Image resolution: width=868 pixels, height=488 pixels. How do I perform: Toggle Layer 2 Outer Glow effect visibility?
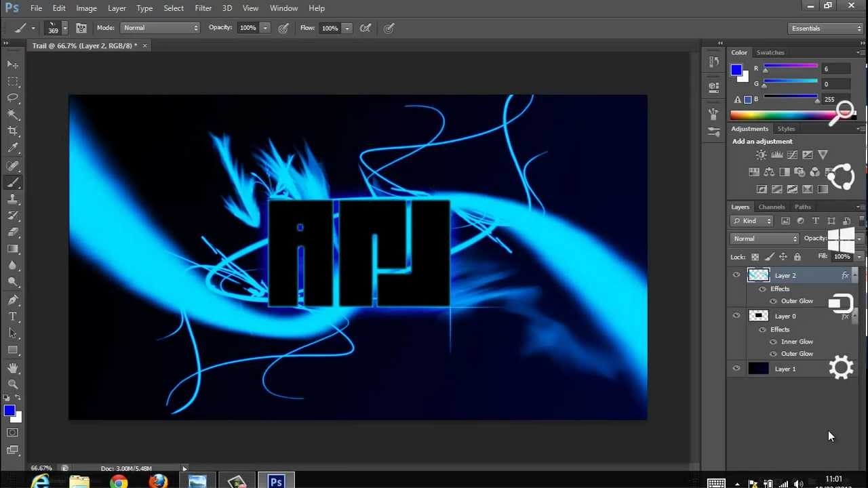point(773,301)
